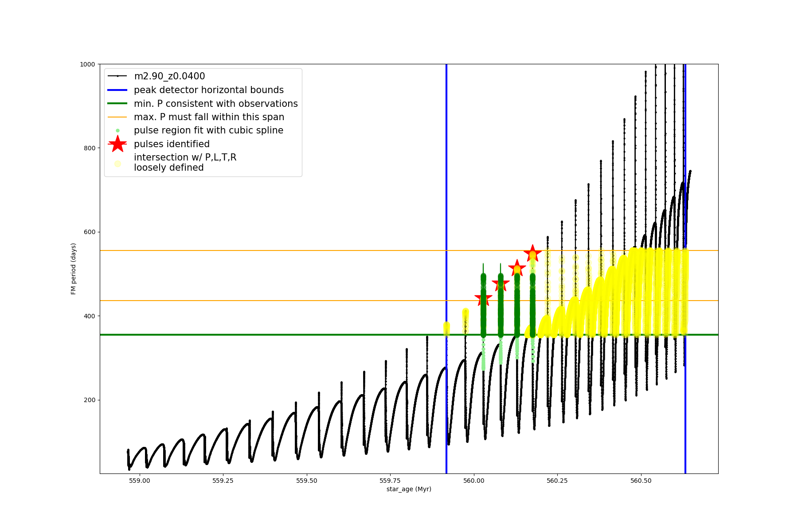The image size is (798, 532).
Task: Click the light green dot legend marker
Action: pyautogui.click(x=117, y=130)
